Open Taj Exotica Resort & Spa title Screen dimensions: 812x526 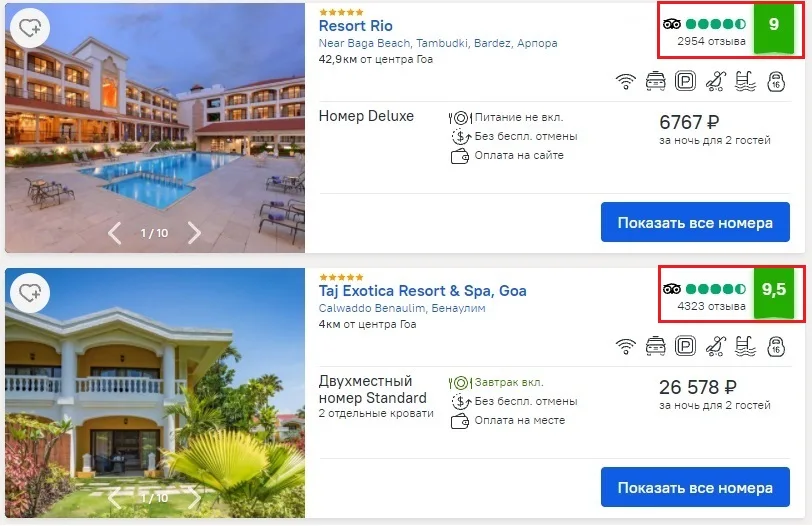coord(423,291)
